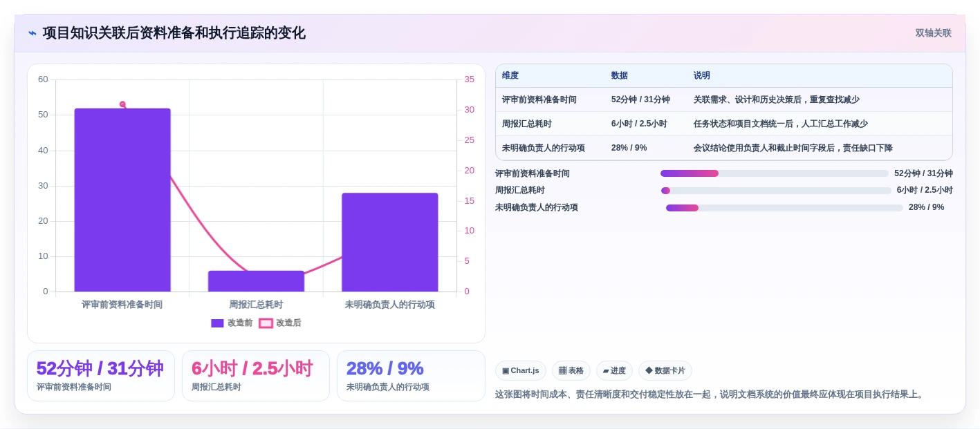Click the right axis value 35

point(470,79)
